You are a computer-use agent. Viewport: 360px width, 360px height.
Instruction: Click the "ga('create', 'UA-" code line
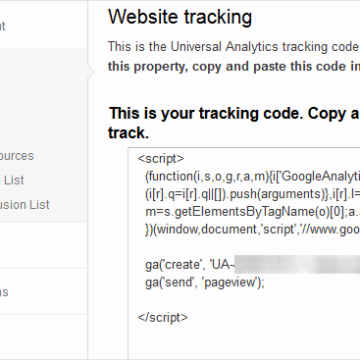click(252, 265)
